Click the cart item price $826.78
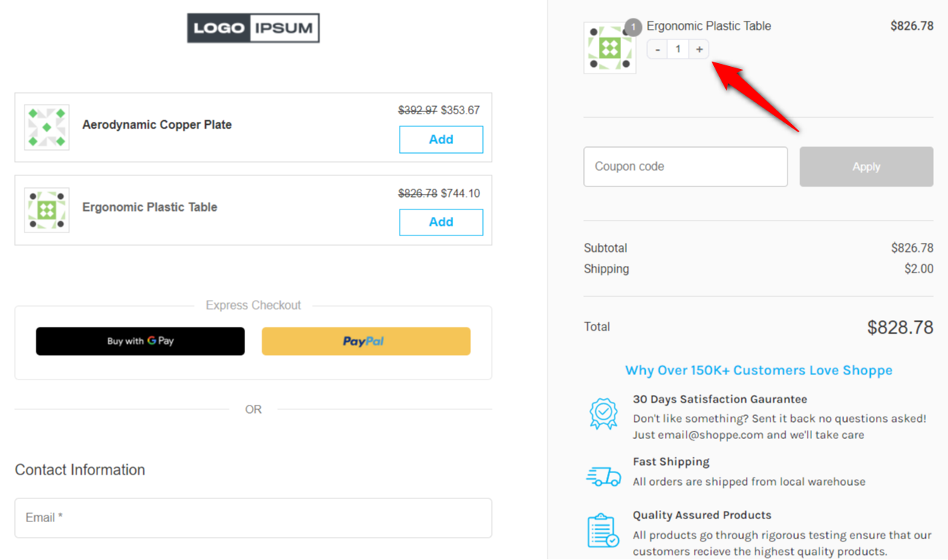The height and width of the screenshot is (560, 948). tap(912, 26)
